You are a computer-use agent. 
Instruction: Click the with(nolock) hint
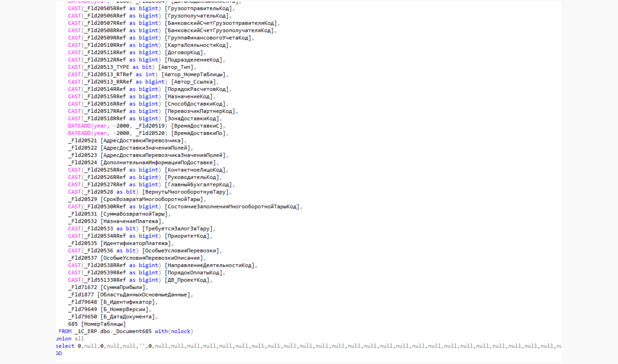tap(174, 332)
